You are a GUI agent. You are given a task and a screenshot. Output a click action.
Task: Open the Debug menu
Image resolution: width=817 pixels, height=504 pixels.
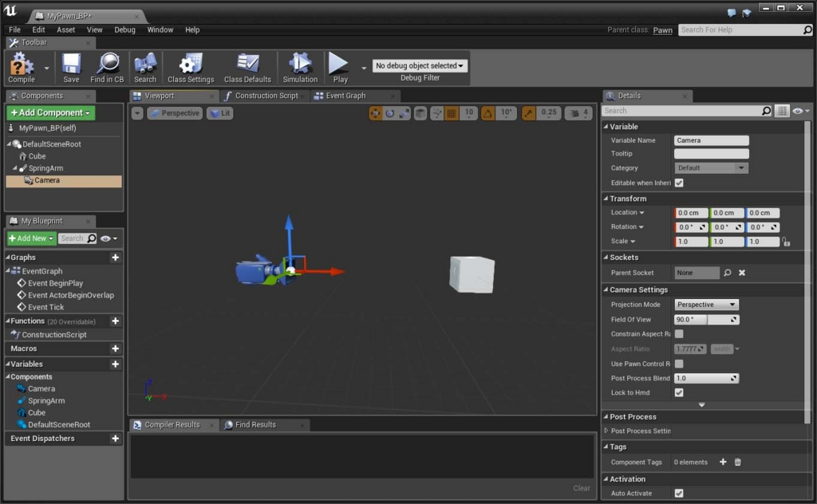pos(124,30)
